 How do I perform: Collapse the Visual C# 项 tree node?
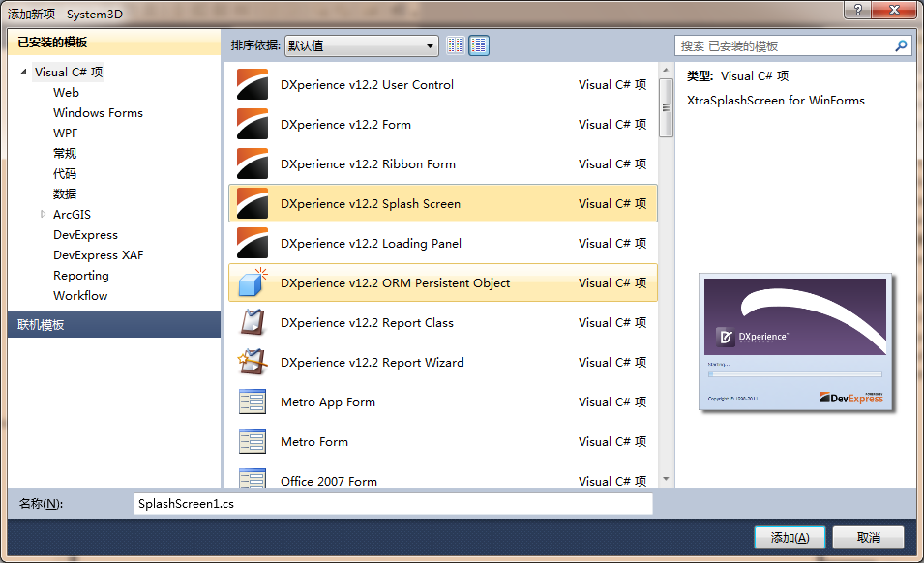point(23,73)
